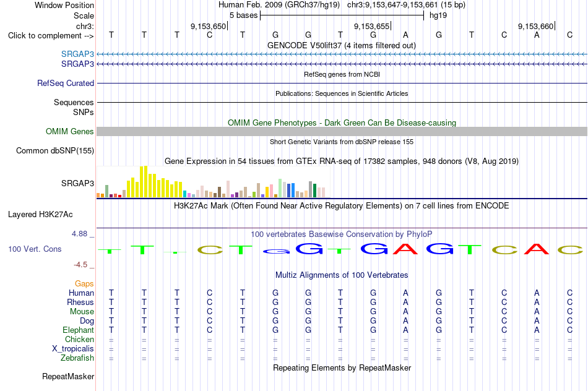Viewport: 588px width, 391px height.
Task: Click the Sequences track label
Action: pos(74,102)
